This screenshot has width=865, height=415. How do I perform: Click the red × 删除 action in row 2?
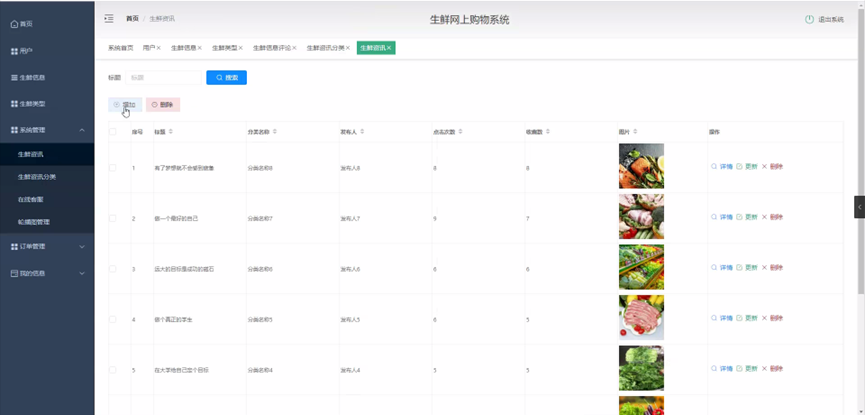tap(772, 217)
